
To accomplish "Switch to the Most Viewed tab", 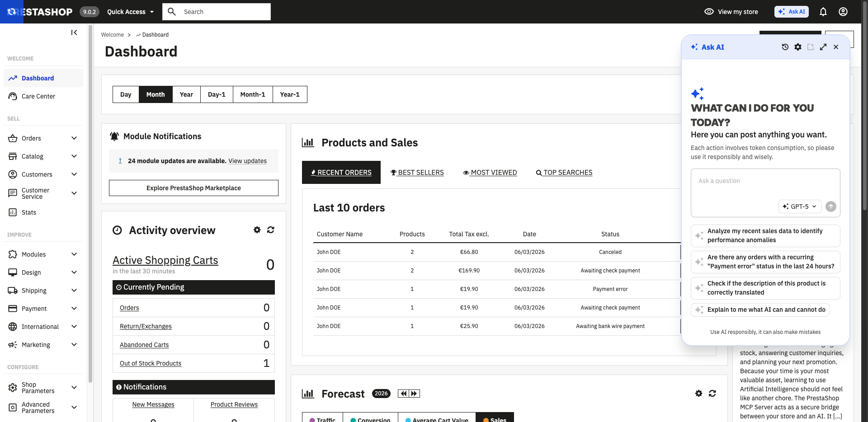I will 490,173.
